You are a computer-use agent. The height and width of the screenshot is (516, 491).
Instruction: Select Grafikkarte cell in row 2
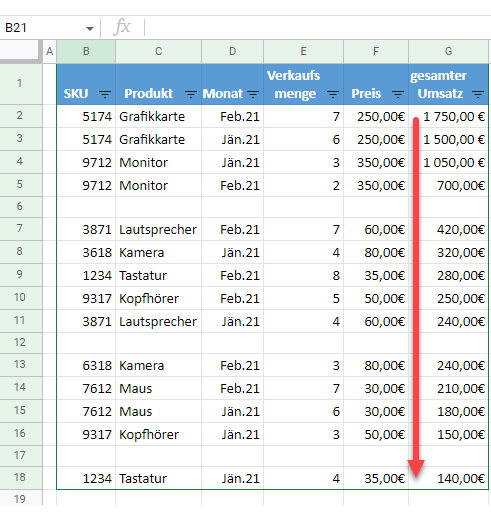[158, 116]
